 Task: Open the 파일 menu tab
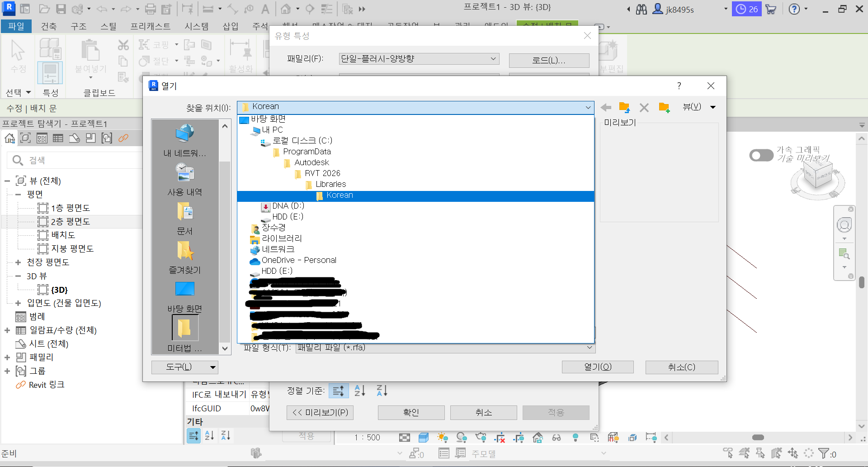(16, 26)
